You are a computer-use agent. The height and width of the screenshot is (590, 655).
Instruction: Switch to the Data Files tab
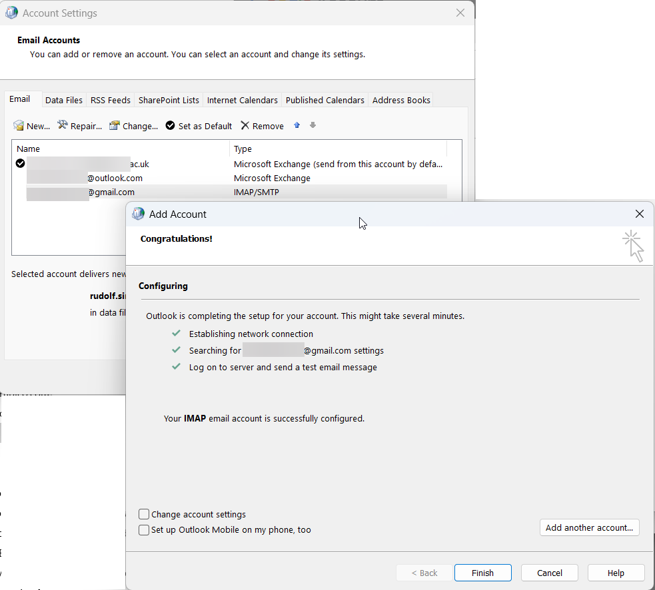tap(64, 100)
